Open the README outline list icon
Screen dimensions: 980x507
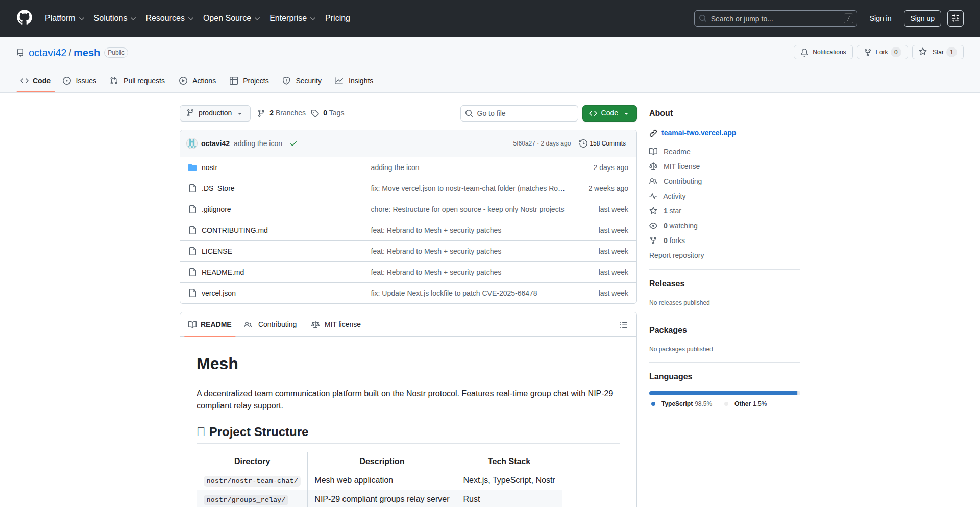tap(623, 325)
